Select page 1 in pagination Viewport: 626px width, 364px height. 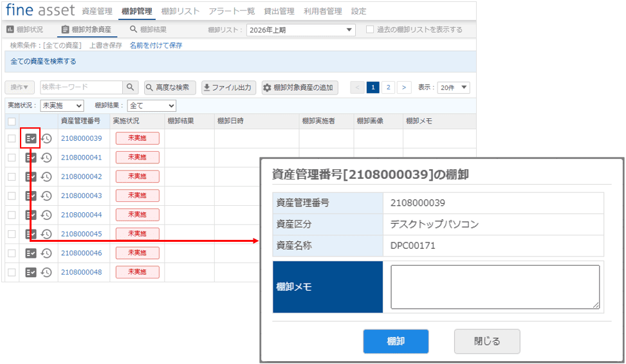click(373, 87)
